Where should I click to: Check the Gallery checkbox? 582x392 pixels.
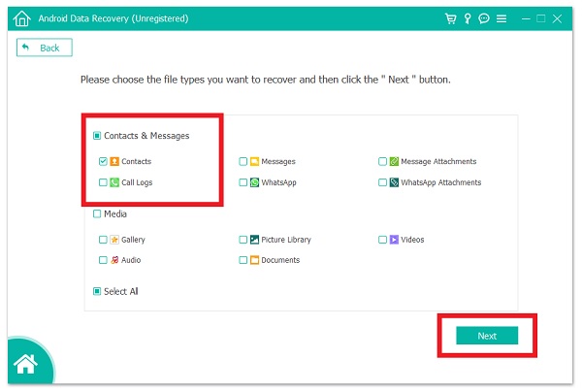coord(103,240)
